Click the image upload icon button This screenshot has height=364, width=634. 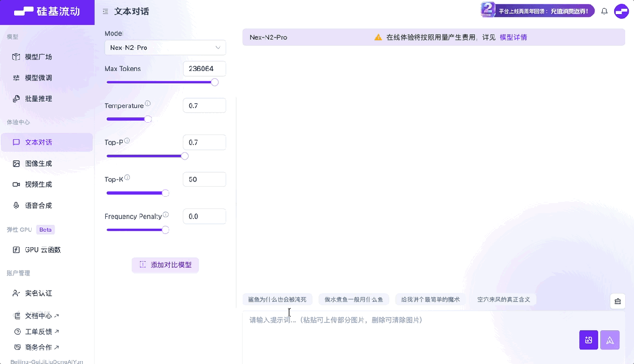click(x=588, y=340)
